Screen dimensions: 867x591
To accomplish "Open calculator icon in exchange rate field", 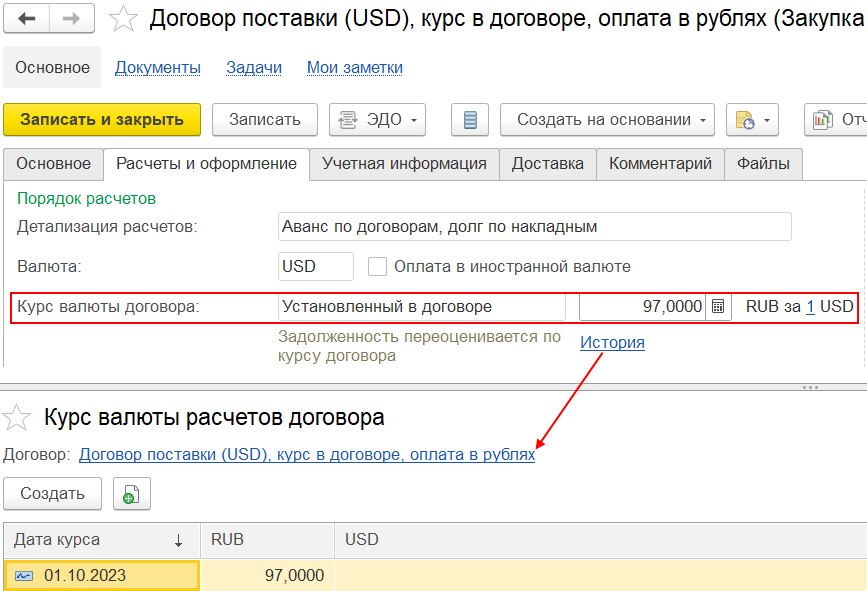I will coord(718,306).
